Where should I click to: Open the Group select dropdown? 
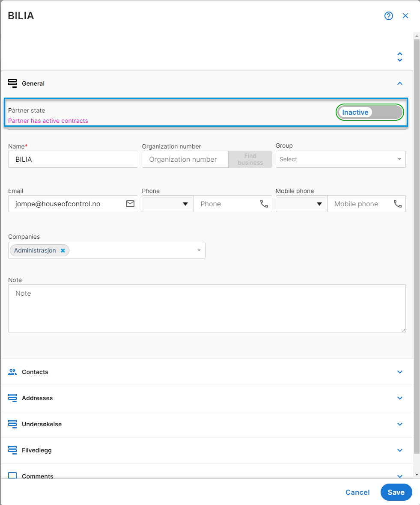click(340, 159)
